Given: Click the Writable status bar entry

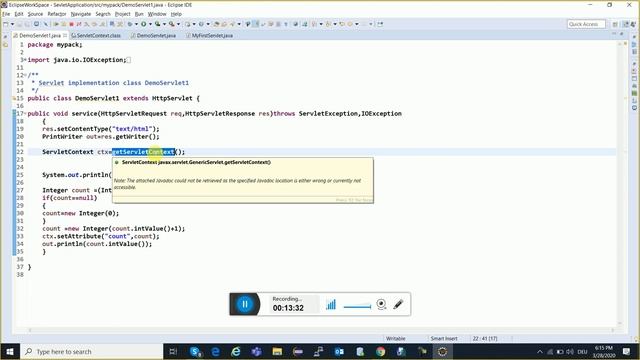Looking at the screenshot, I should pyautogui.click(x=396, y=338).
